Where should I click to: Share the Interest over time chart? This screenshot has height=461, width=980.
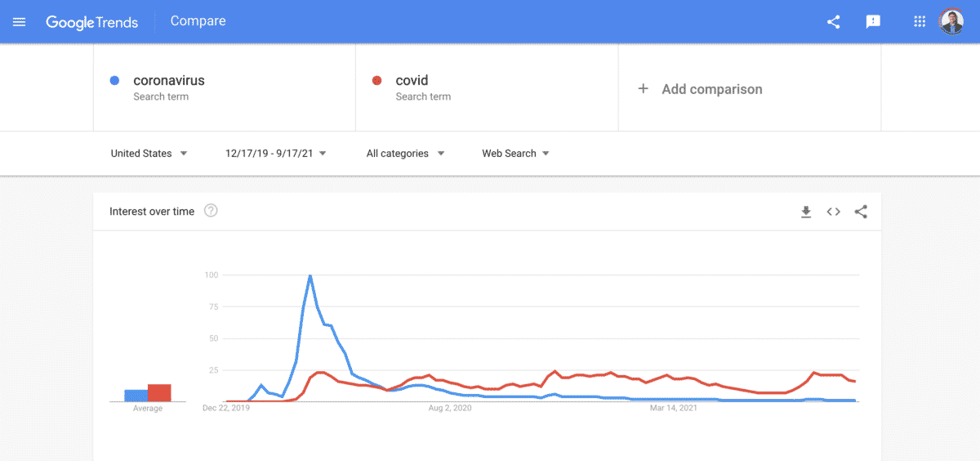click(861, 212)
